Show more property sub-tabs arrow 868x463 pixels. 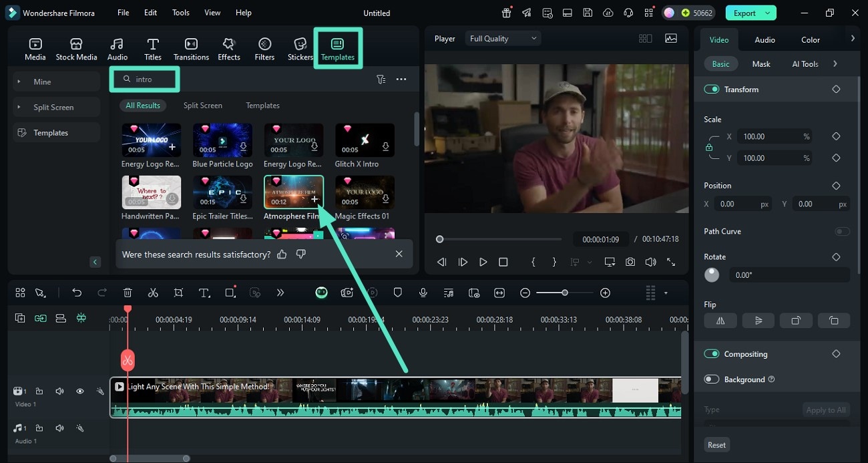(x=835, y=63)
